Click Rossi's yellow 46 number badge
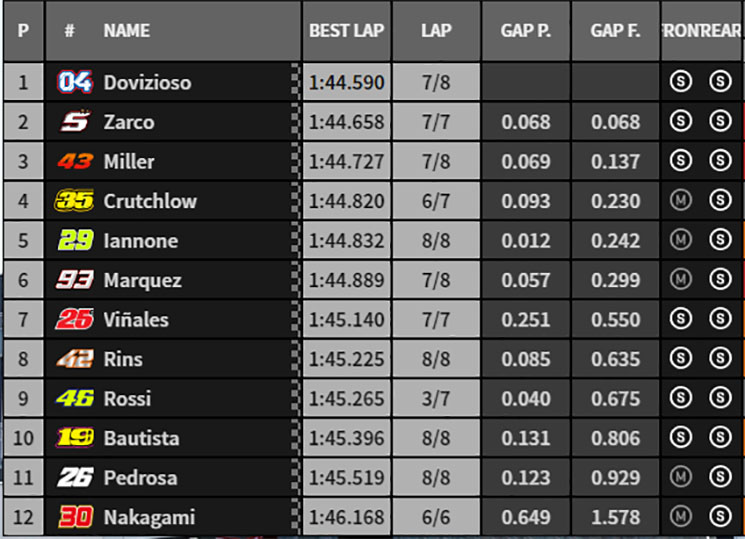 [x=75, y=398]
